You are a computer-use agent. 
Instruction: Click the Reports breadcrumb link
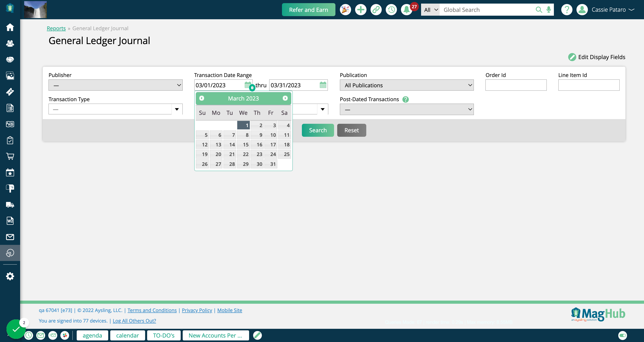click(x=56, y=28)
